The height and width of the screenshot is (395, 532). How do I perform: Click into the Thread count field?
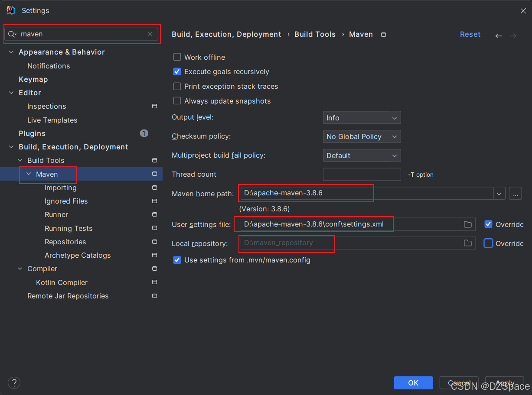click(x=362, y=174)
